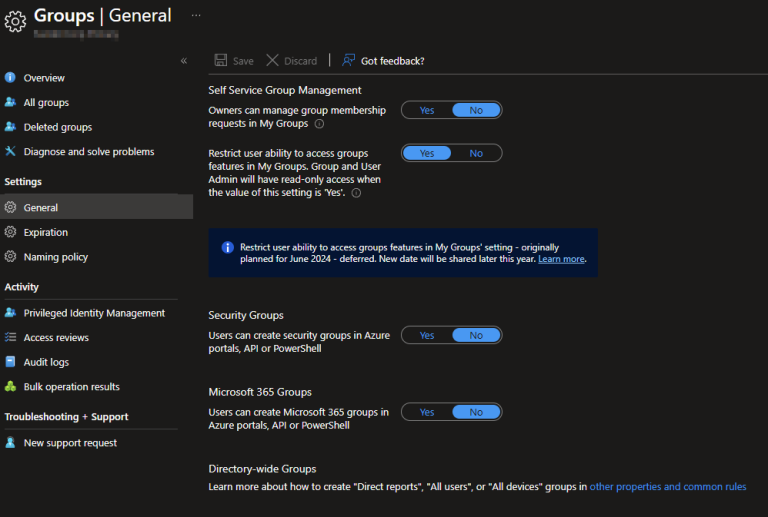Set security groups creation to No
This screenshot has height=517, width=768.
click(476, 335)
